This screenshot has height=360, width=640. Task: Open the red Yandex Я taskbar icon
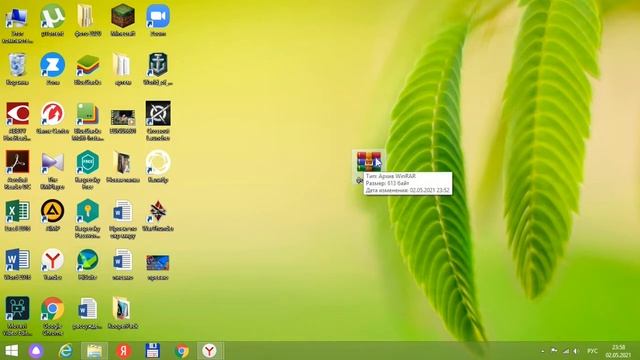pos(124,351)
